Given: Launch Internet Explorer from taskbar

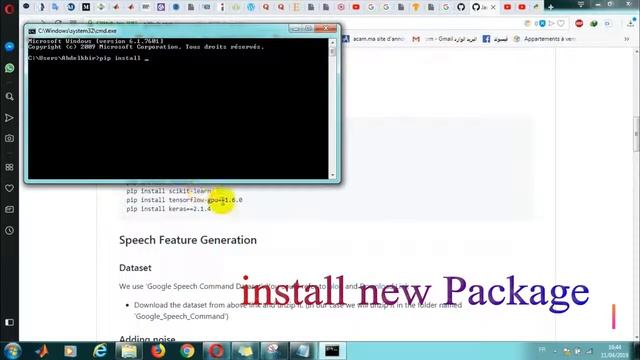Looking at the screenshot, I should coord(100,351).
